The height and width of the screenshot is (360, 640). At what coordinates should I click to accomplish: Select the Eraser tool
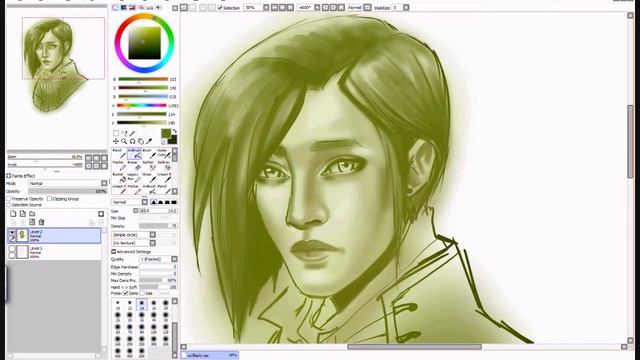pyautogui.click(x=135, y=166)
